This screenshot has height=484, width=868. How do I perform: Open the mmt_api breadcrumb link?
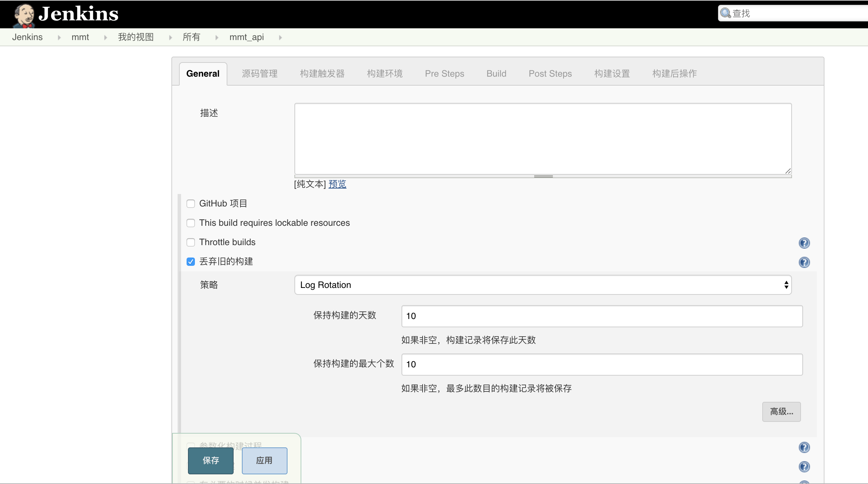tap(247, 37)
